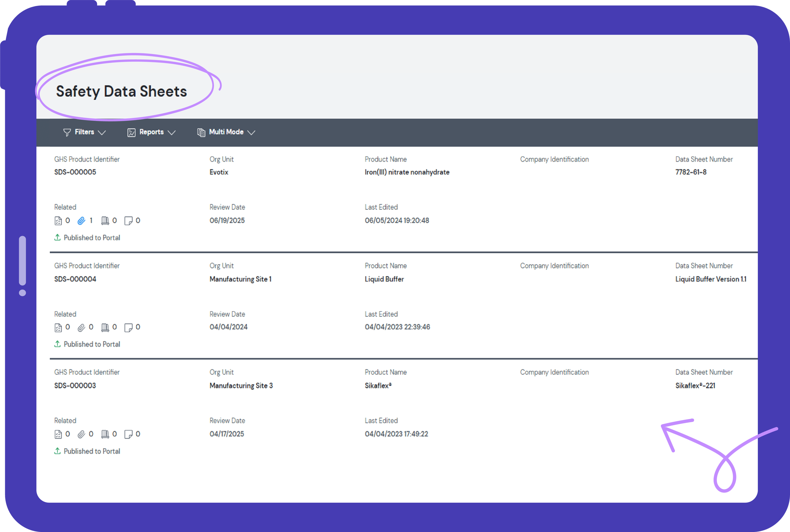Image resolution: width=790 pixels, height=532 pixels.
Task: Open the Iron(III) nitrate nonahydrate record
Action: point(407,172)
